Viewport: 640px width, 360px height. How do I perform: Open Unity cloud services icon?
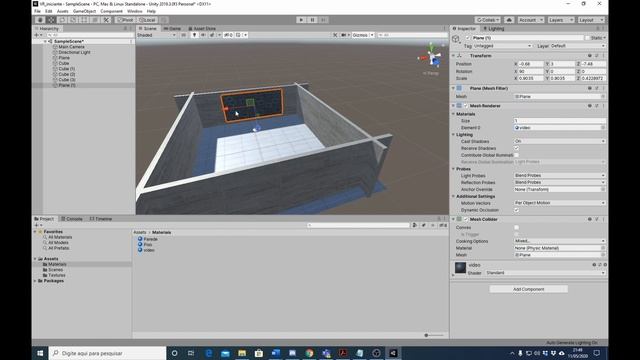(x=509, y=20)
